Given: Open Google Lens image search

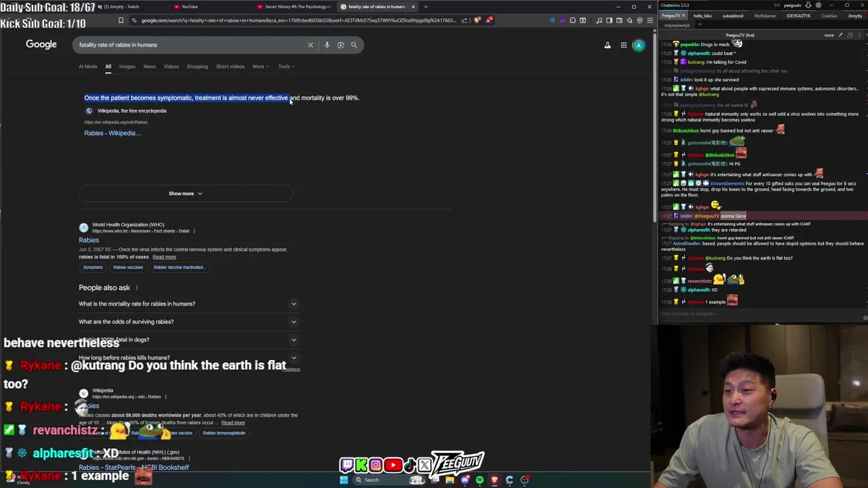Looking at the screenshot, I should click(340, 45).
